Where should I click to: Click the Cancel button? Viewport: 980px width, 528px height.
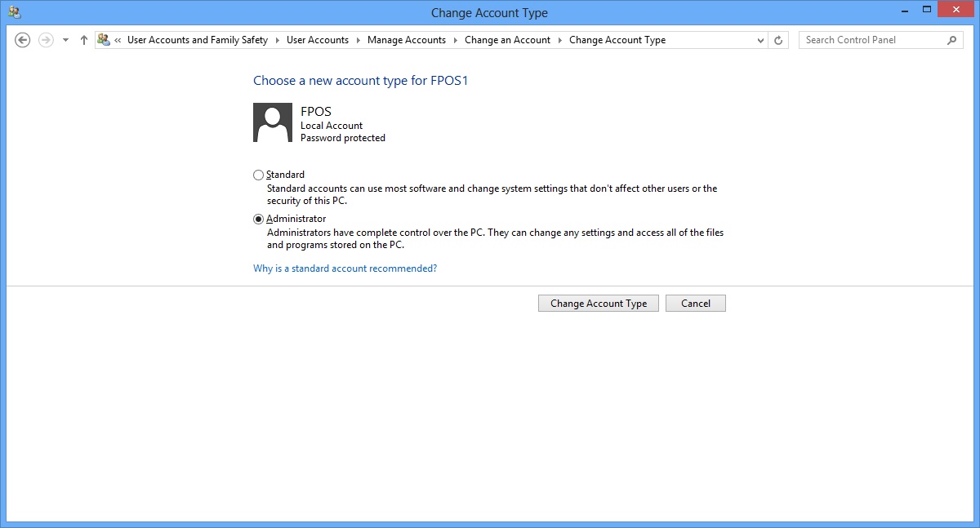point(696,304)
